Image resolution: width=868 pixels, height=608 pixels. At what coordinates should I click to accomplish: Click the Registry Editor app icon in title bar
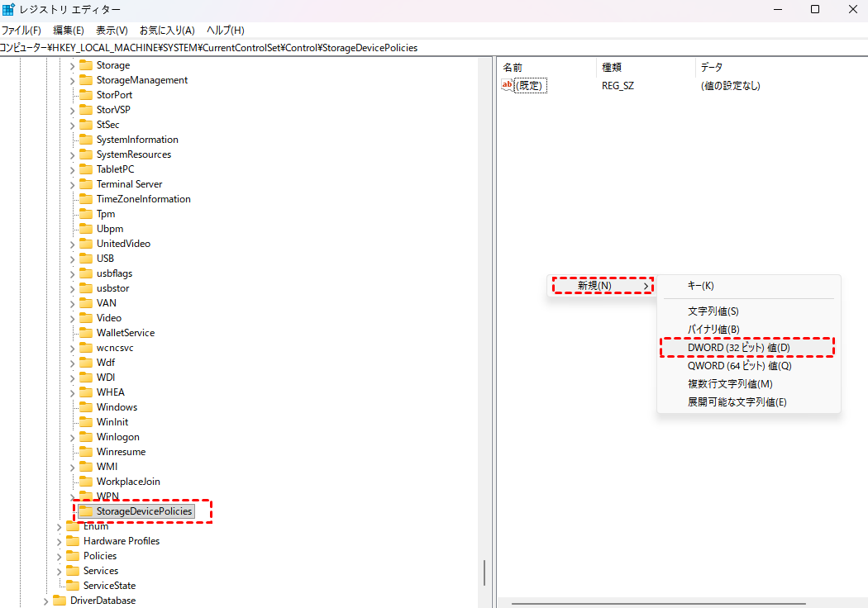8,9
